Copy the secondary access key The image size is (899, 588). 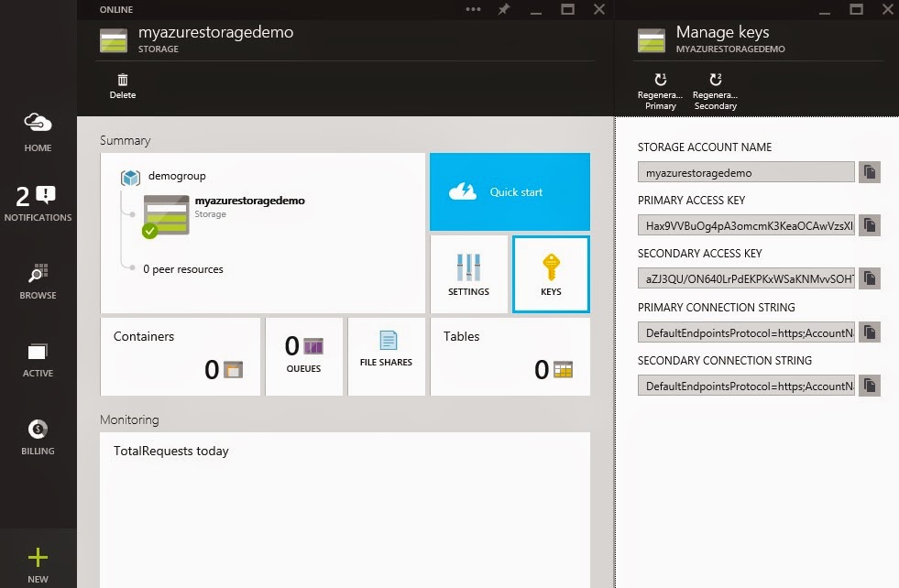click(x=869, y=278)
